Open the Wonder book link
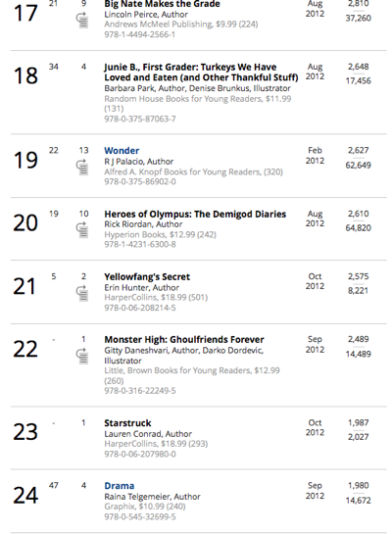 pos(122,151)
